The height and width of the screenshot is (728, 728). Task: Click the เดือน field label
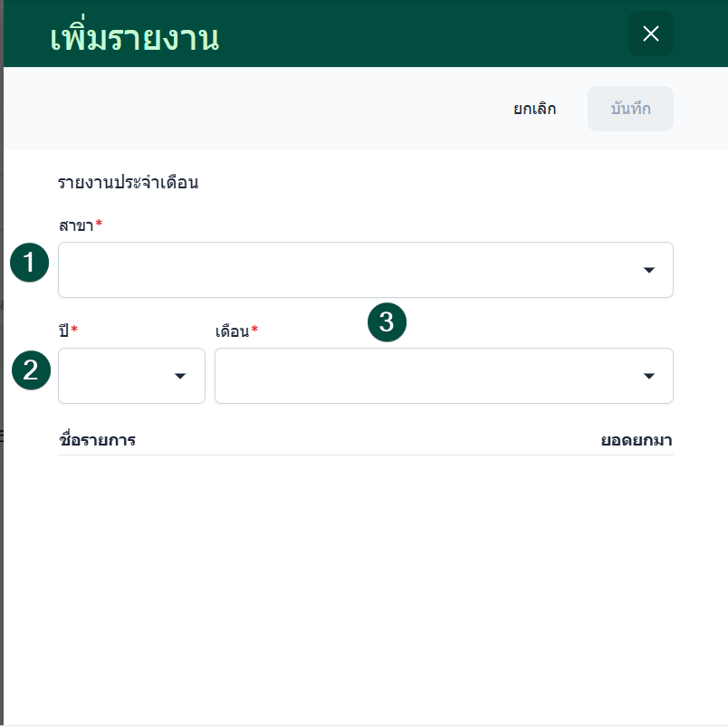coord(233,331)
